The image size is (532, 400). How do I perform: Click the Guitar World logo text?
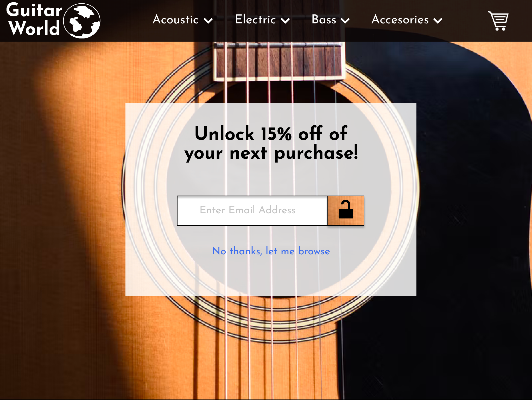tap(34, 20)
